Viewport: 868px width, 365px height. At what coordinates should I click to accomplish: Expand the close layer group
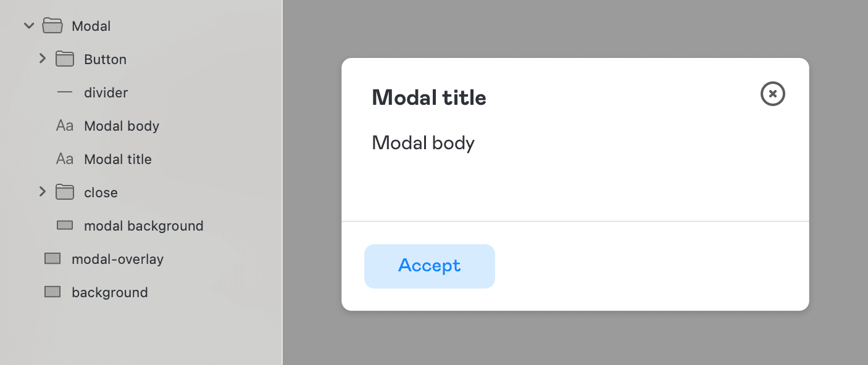tap(42, 192)
